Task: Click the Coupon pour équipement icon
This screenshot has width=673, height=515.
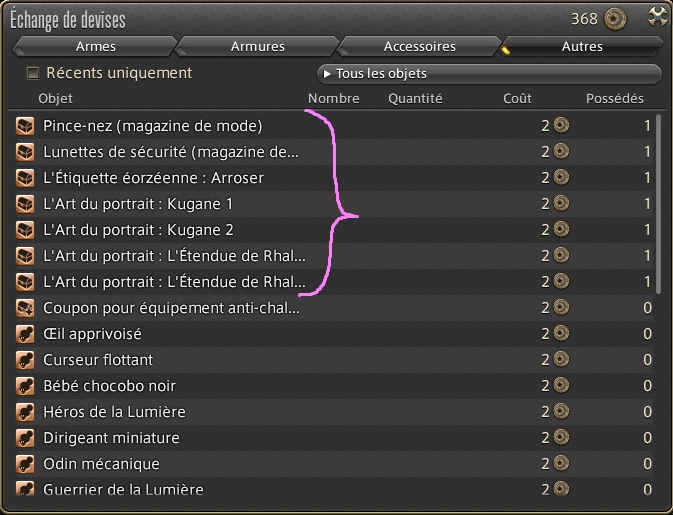Action: click(x=25, y=308)
